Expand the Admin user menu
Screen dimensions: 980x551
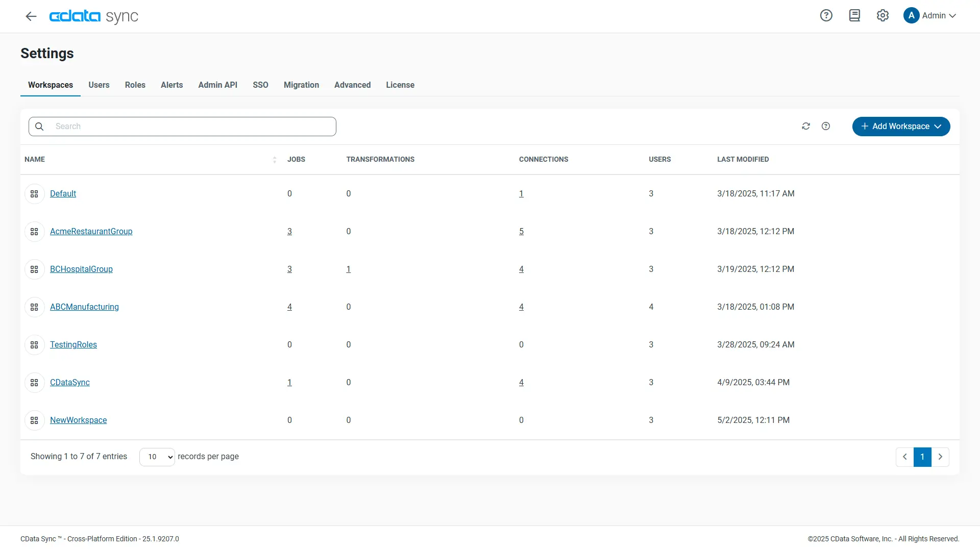click(x=930, y=15)
